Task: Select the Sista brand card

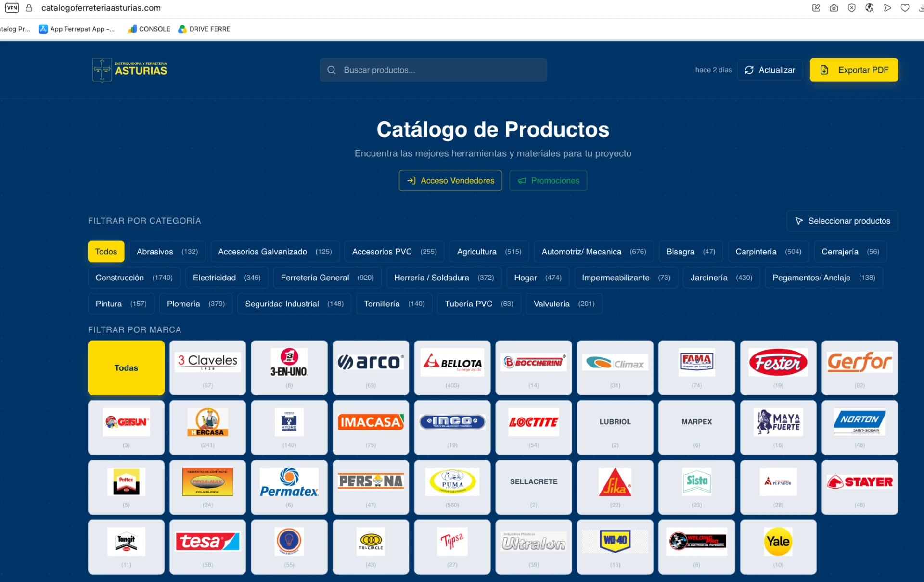Action: point(697,487)
